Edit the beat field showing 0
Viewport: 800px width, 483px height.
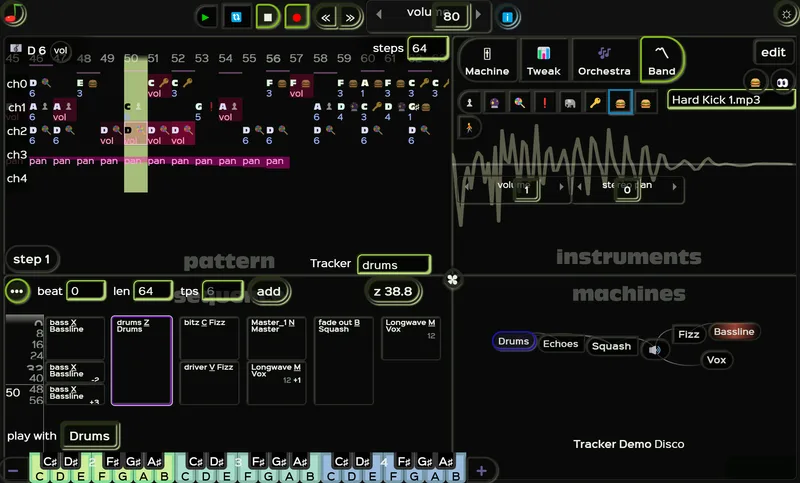[x=86, y=291]
